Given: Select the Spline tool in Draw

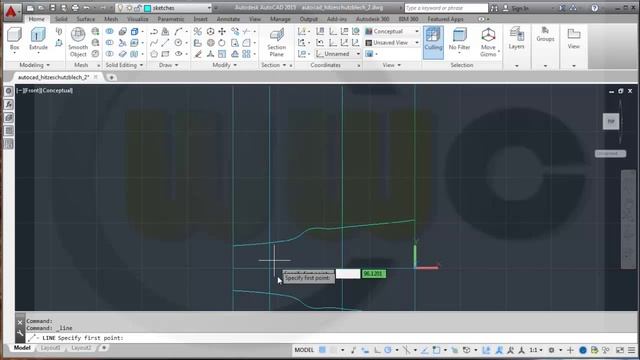Looking at the screenshot, I should tap(154, 42).
